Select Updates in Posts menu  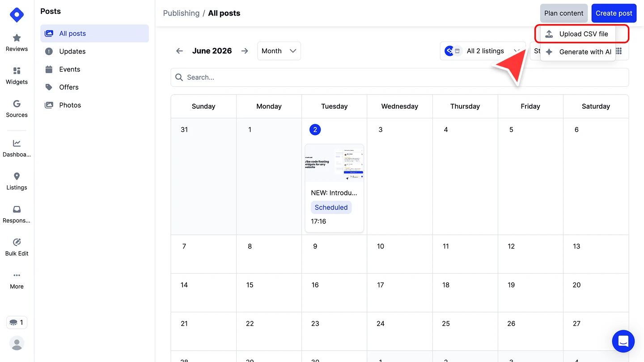click(94, 51)
